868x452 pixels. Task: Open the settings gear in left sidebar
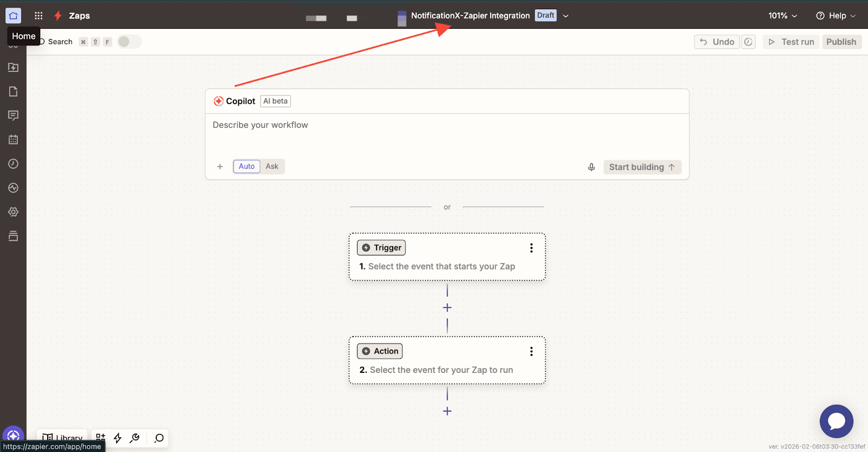tap(13, 212)
